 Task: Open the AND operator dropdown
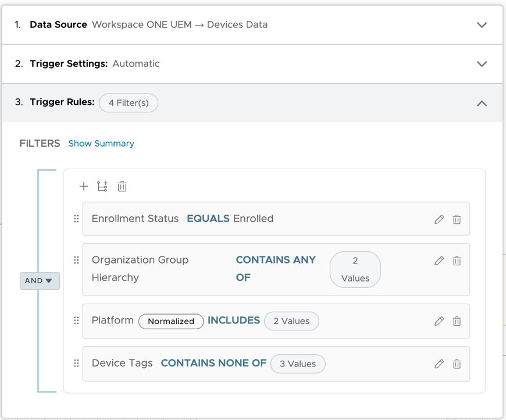point(40,280)
